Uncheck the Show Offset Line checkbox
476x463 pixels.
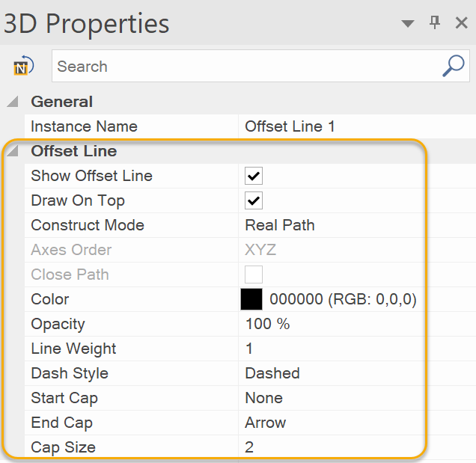pyautogui.click(x=254, y=177)
